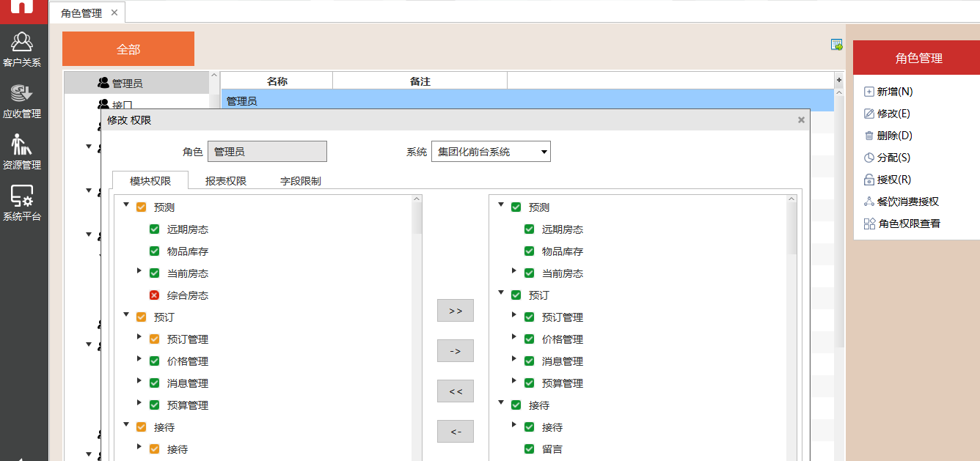The height and width of the screenshot is (461, 980).
Task: Switch to the 字段限制 tab
Action: pos(300,181)
